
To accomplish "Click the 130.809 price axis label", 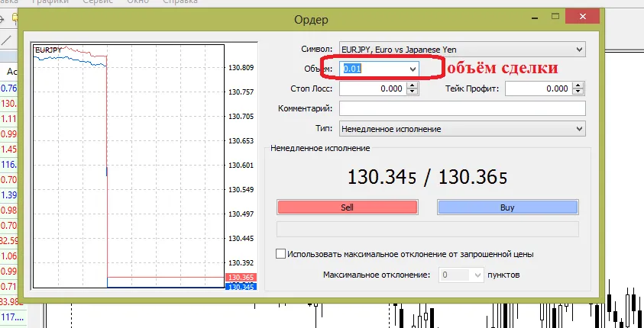I will pos(241,68).
